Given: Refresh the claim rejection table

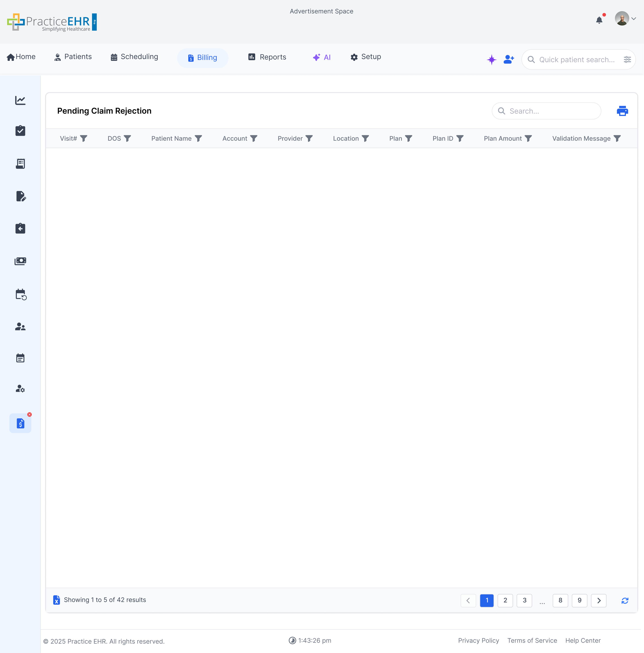Looking at the screenshot, I should [x=625, y=600].
